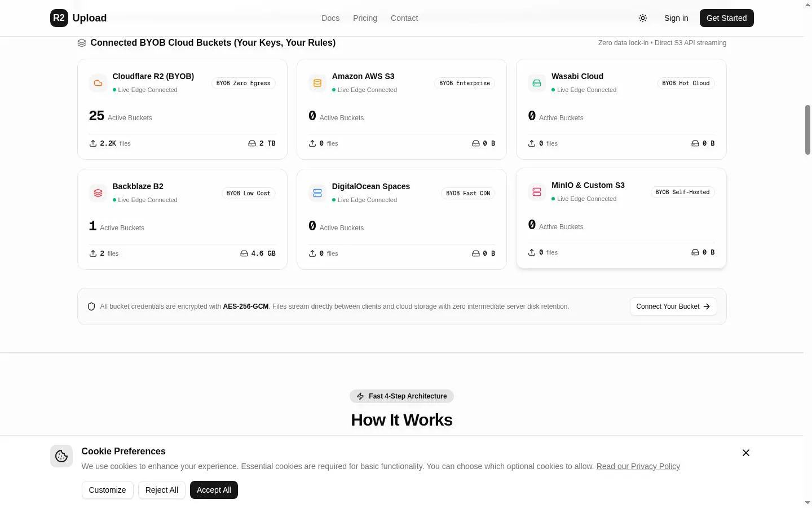Click the Upload brand name

click(x=90, y=18)
